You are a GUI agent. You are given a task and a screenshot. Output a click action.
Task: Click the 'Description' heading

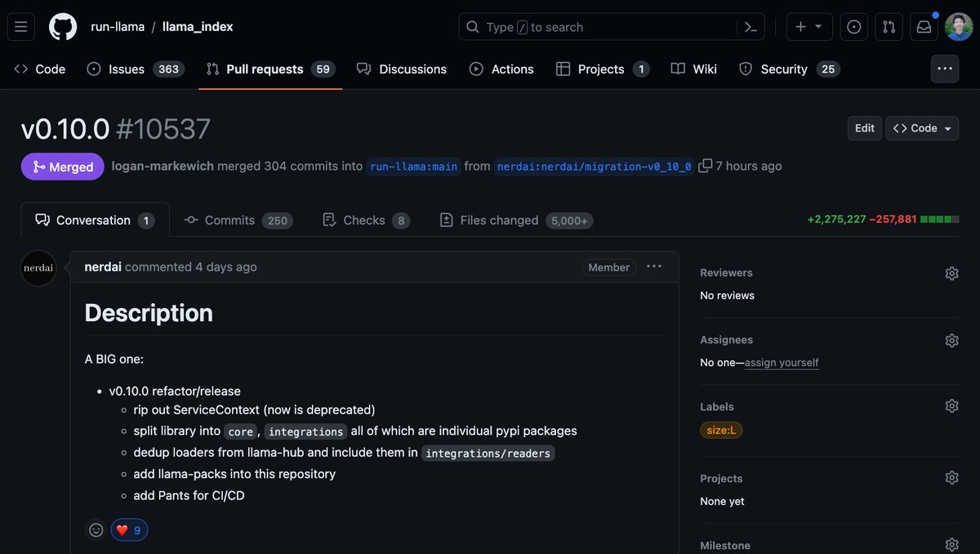(149, 313)
